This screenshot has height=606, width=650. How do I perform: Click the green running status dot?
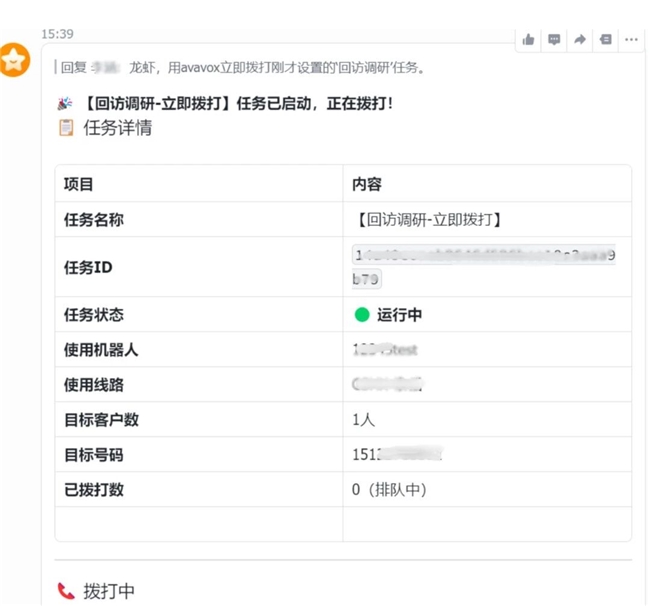tap(362, 315)
